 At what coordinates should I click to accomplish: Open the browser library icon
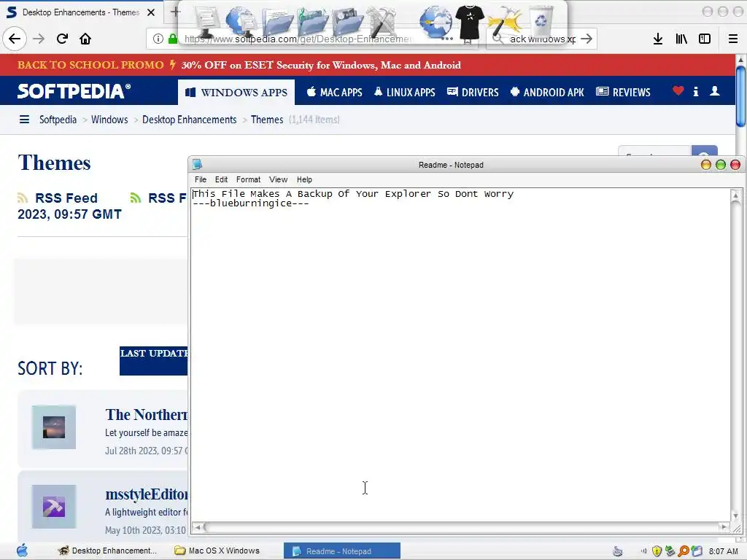tap(681, 39)
